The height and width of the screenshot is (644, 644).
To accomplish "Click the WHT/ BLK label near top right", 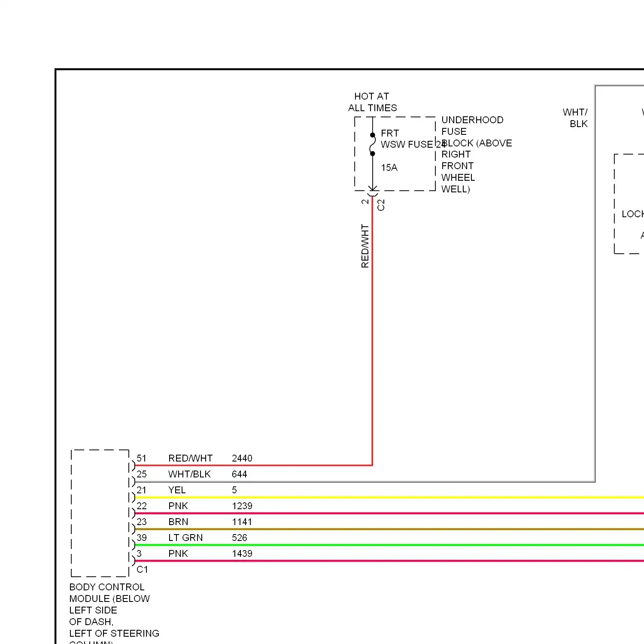I will click(x=575, y=118).
